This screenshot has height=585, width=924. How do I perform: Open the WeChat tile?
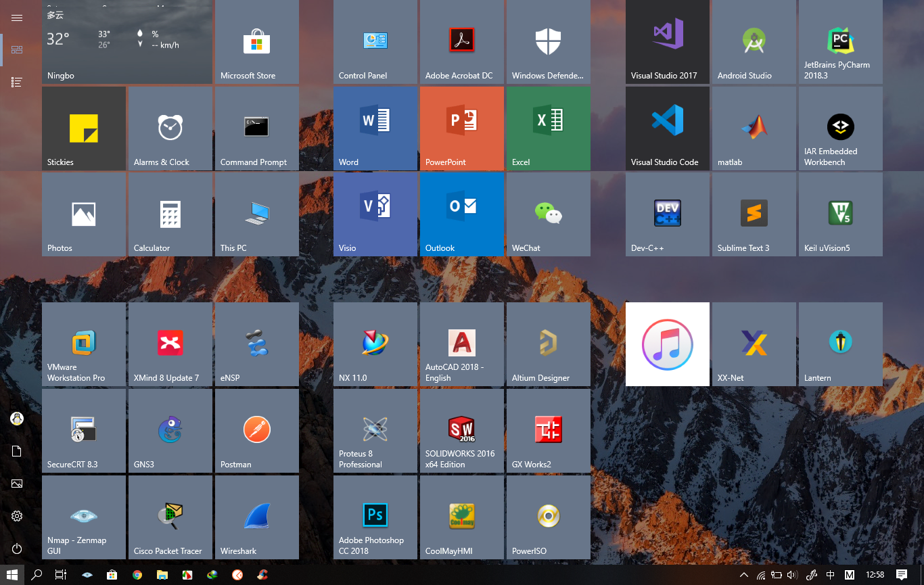click(x=549, y=214)
